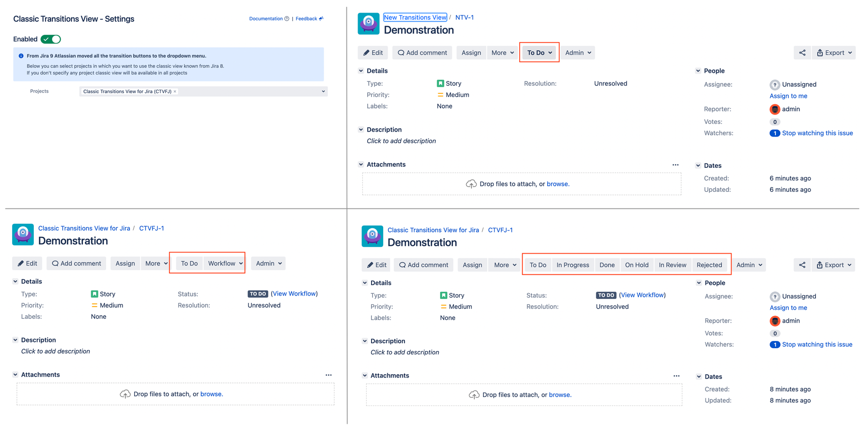Collapse Details section in bottom-left issue
The image size is (868, 434).
tap(15, 281)
